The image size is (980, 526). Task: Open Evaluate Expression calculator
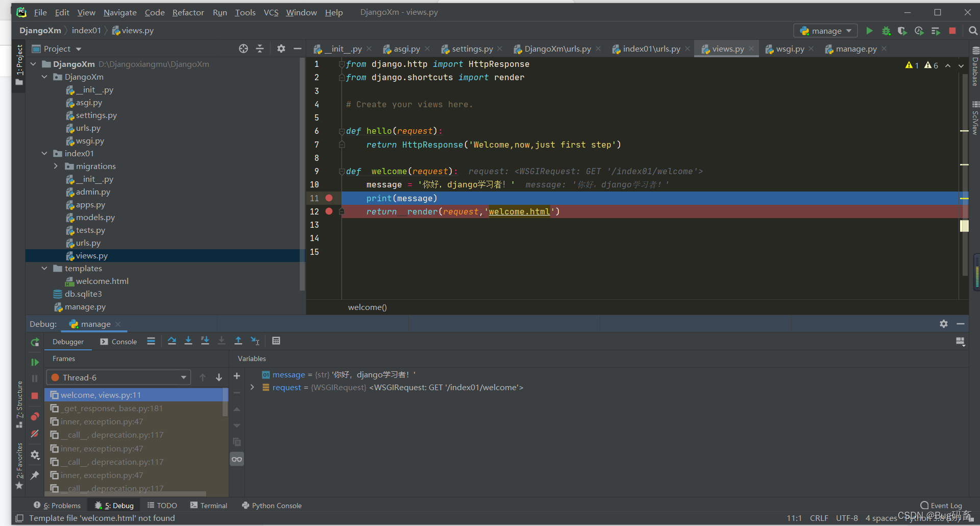(276, 341)
